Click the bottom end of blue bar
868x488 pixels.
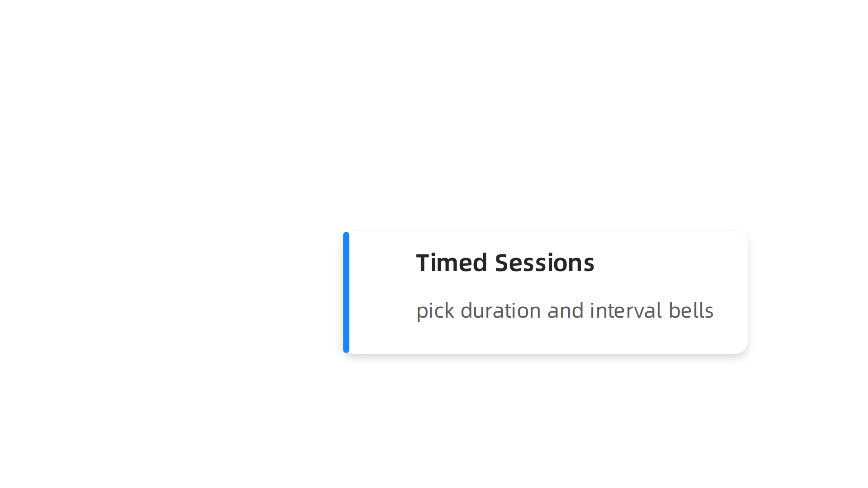coord(346,349)
